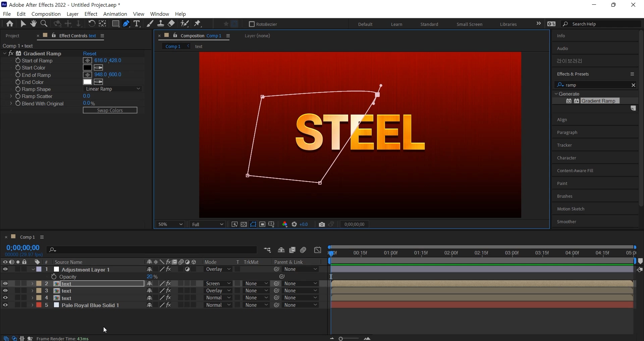644x341 pixels.
Task: Select the Selection arrow tool
Action: (x=23, y=24)
